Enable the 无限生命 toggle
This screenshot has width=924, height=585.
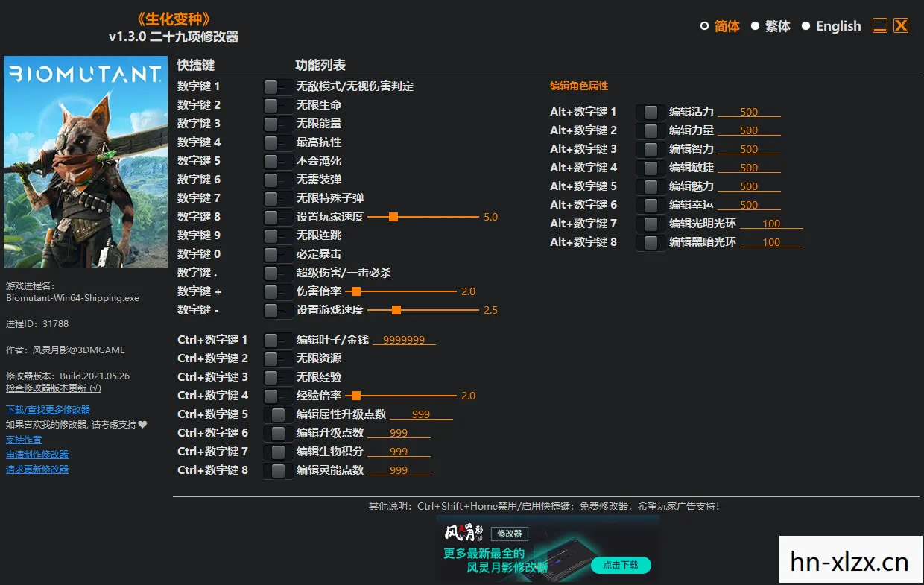point(277,105)
